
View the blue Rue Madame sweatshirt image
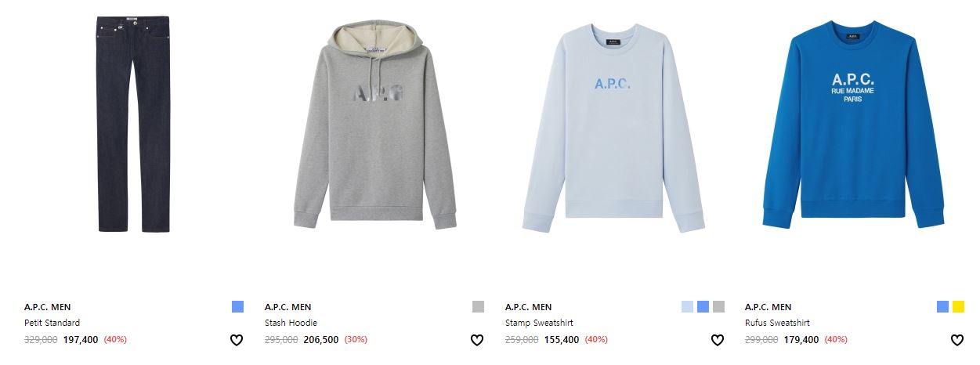(x=853, y=125)
